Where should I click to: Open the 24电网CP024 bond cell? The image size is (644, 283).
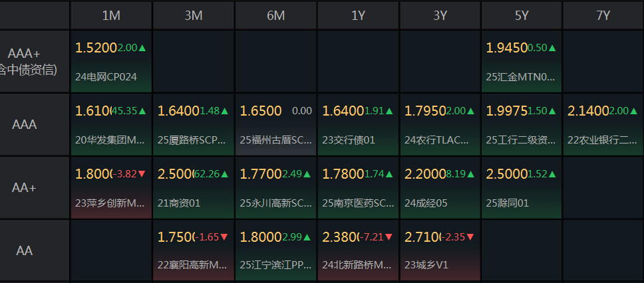[x=111, y=62]
